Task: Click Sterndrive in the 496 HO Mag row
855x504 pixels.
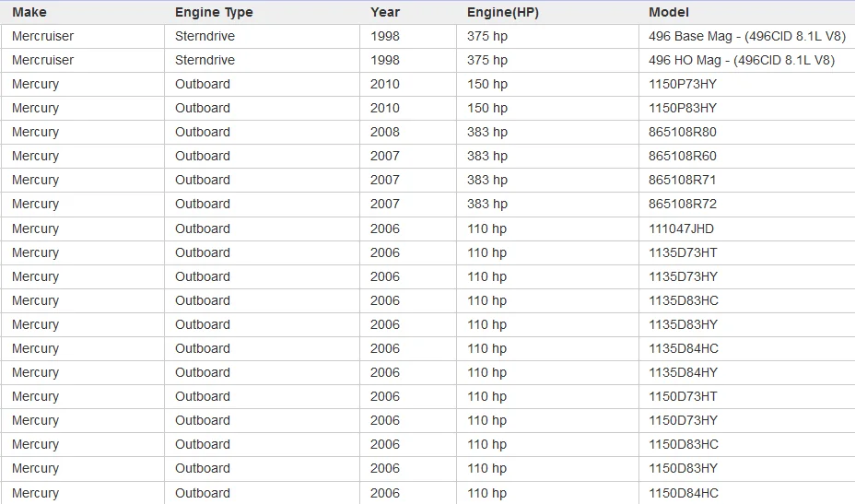Action: (x=205, y=60)
